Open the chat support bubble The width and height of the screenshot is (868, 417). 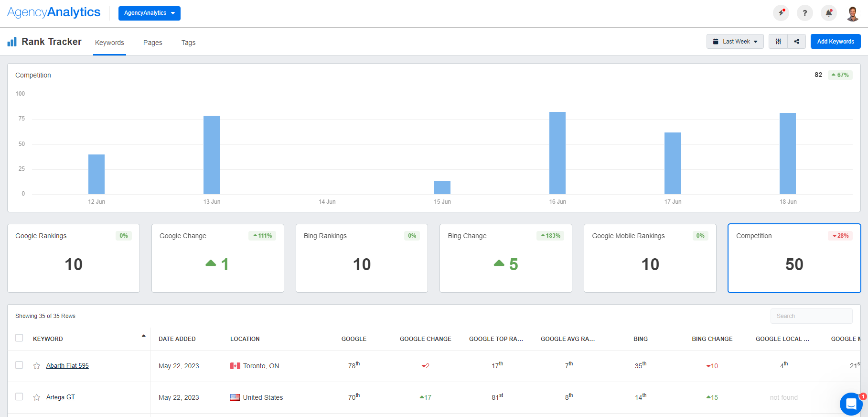(851, 404)
